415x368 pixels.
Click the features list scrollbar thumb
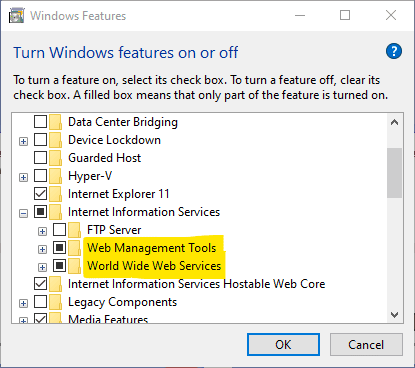coord(395,173)
